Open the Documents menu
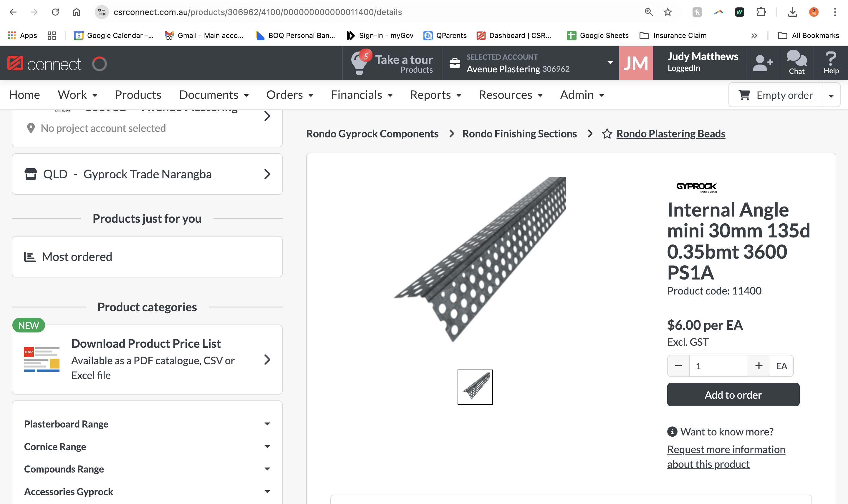This screenshot has height=504, width=848. (x=214, y=95)
